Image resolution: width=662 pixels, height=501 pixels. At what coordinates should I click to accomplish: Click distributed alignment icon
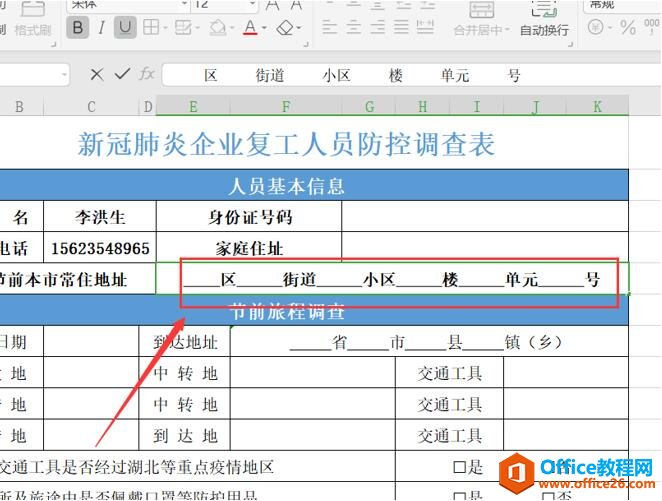(425, 27)
